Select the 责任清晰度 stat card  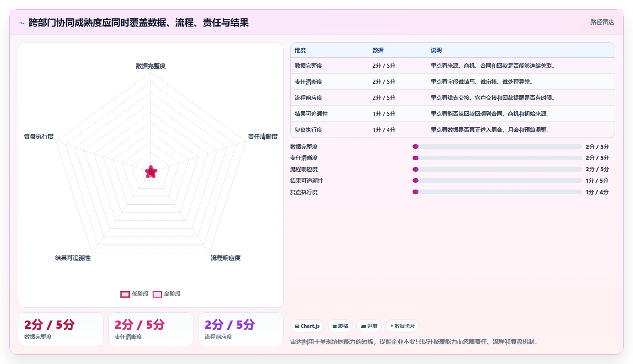point(151,329)
